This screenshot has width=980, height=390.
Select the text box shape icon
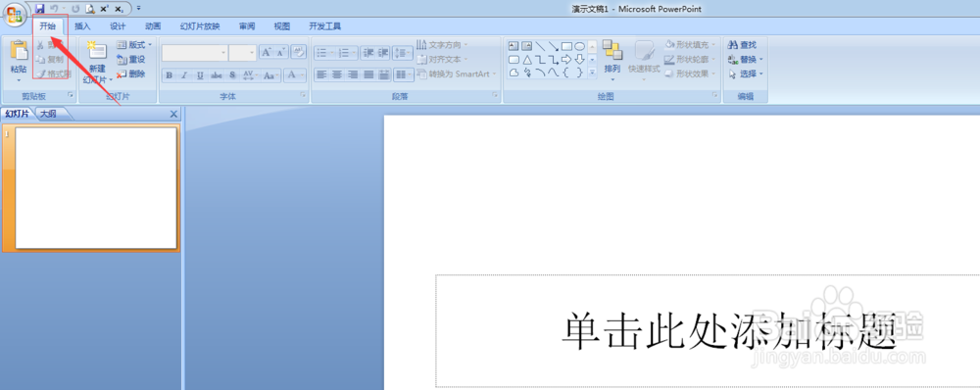point(514,46)
